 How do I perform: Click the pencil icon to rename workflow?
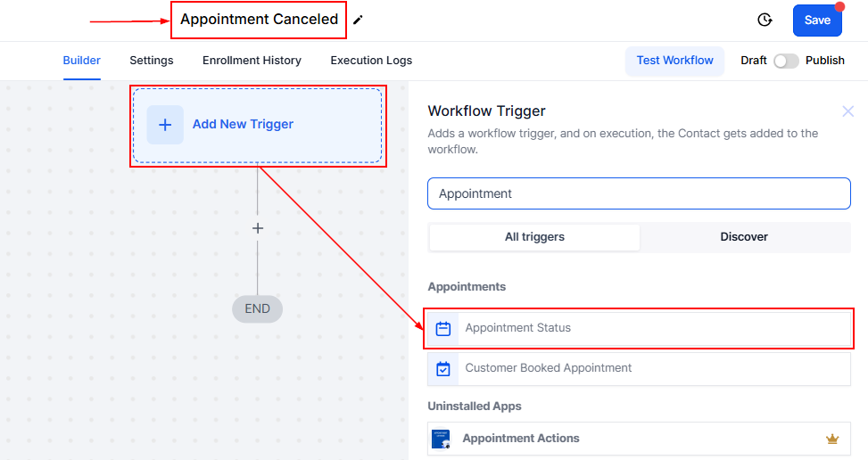(x=358, y=20)
